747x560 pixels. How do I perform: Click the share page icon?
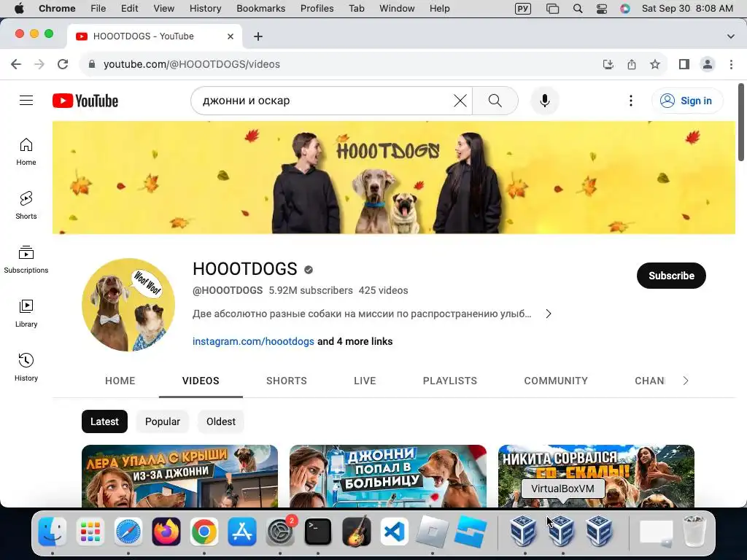click(x=632, y=64)
